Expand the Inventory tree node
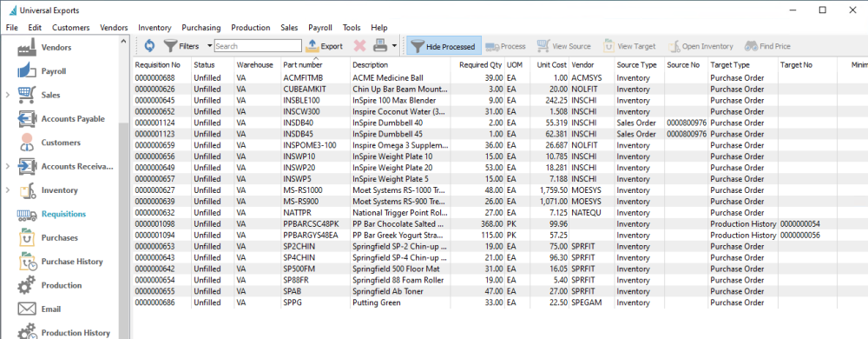 click(x=8, y=190)
